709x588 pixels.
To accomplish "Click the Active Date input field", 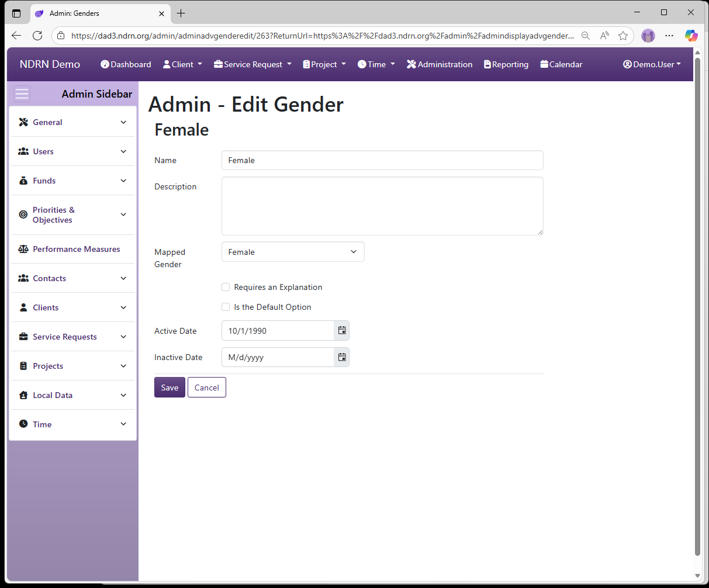I will point(278,331).
